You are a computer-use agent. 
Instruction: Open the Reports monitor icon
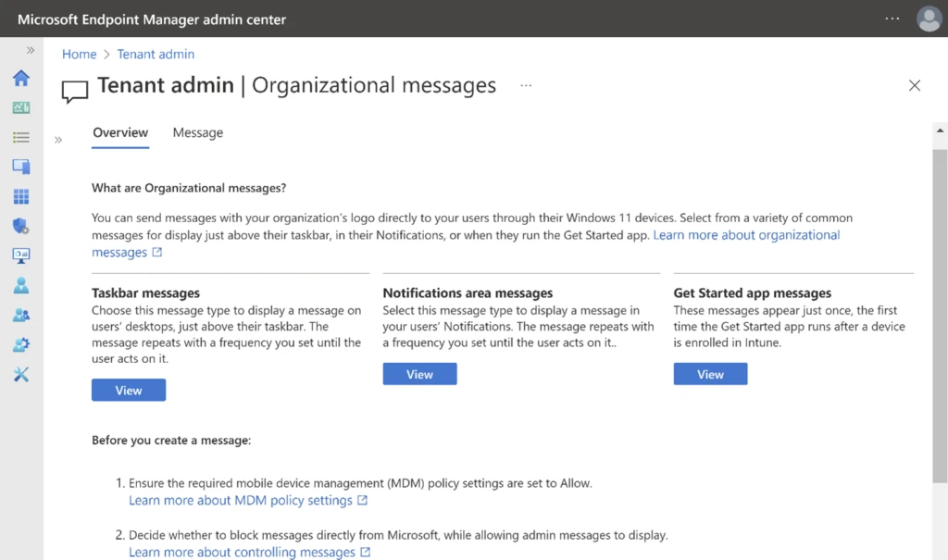[x=20, y=255]
